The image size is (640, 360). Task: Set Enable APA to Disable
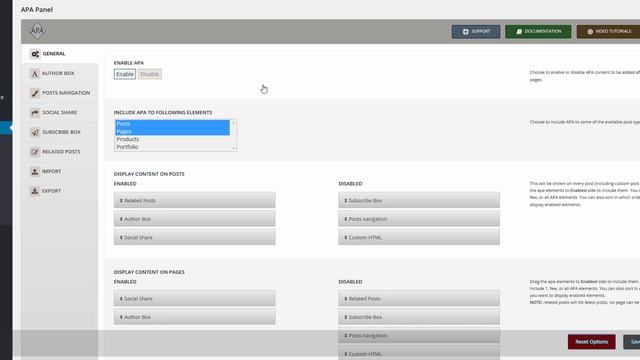coord(149,74)
